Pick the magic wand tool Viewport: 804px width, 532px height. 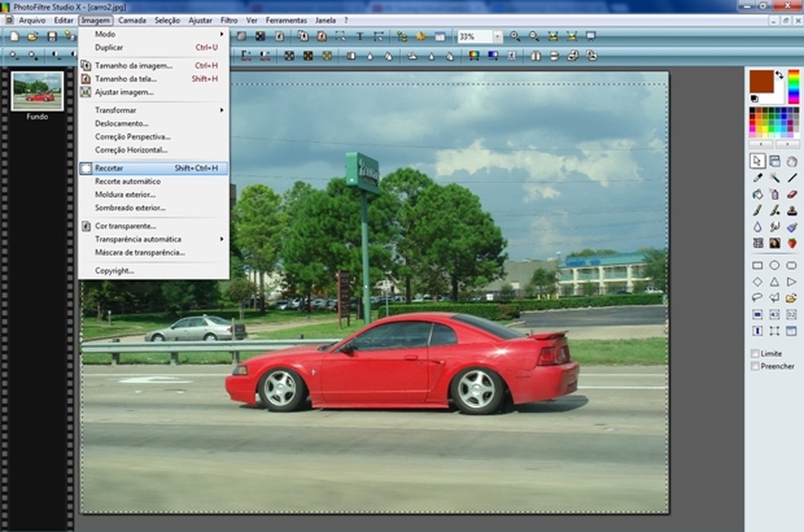point(775,177)
